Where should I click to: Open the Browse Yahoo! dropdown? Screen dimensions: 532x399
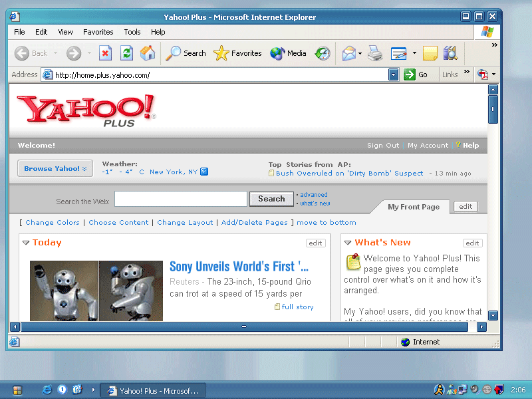[x=55, y=169]
